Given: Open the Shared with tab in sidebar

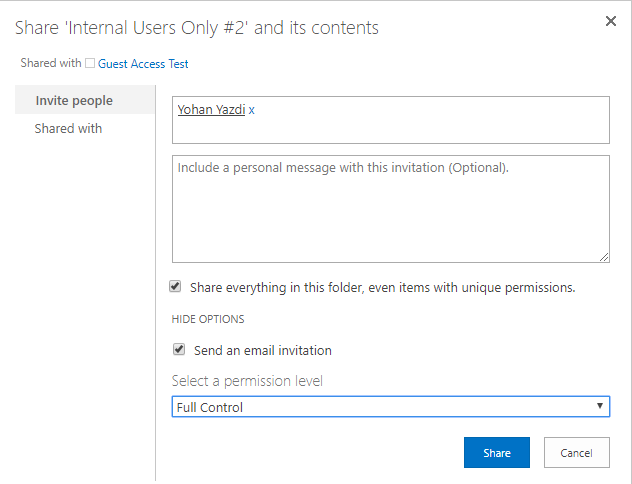Looking at the screenshot, I should click(x=68, y=129).
